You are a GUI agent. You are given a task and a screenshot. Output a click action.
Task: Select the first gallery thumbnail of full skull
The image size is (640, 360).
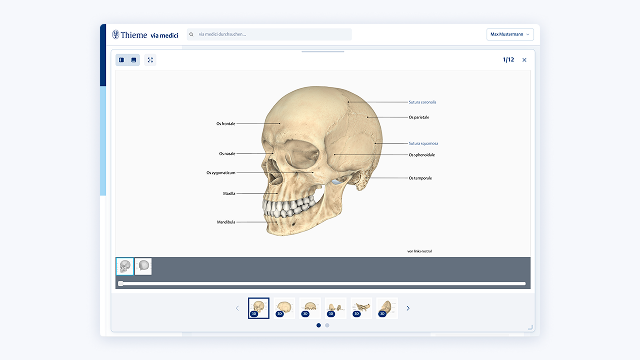click(x=258, y=308)
